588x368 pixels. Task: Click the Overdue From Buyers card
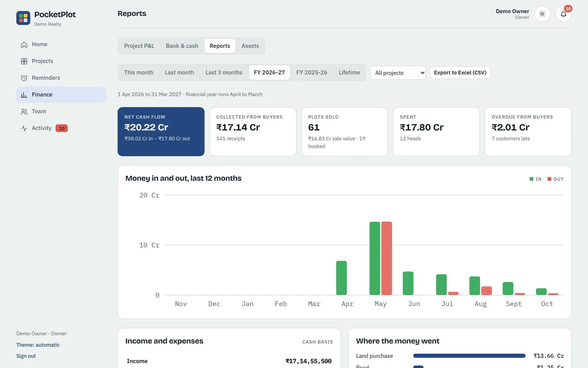528,131
